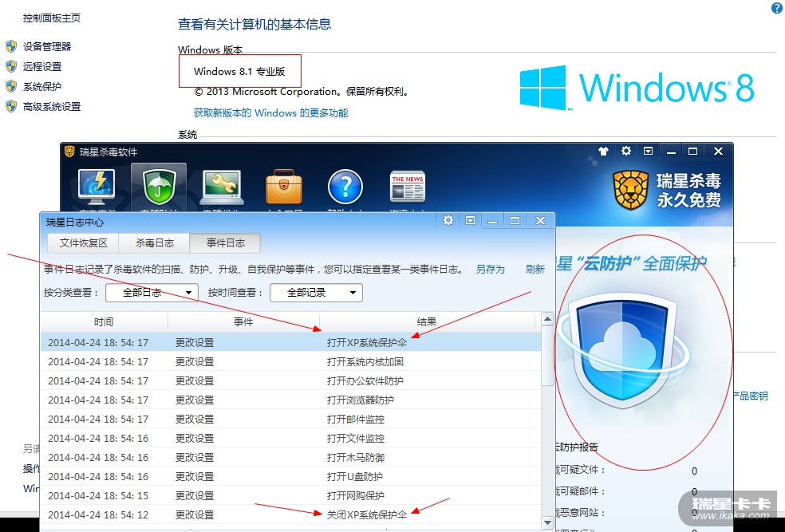This screenshot has height=532, width=785.
Task: Click shield icon next to 系统保护
Action: [x=11, y=87]
